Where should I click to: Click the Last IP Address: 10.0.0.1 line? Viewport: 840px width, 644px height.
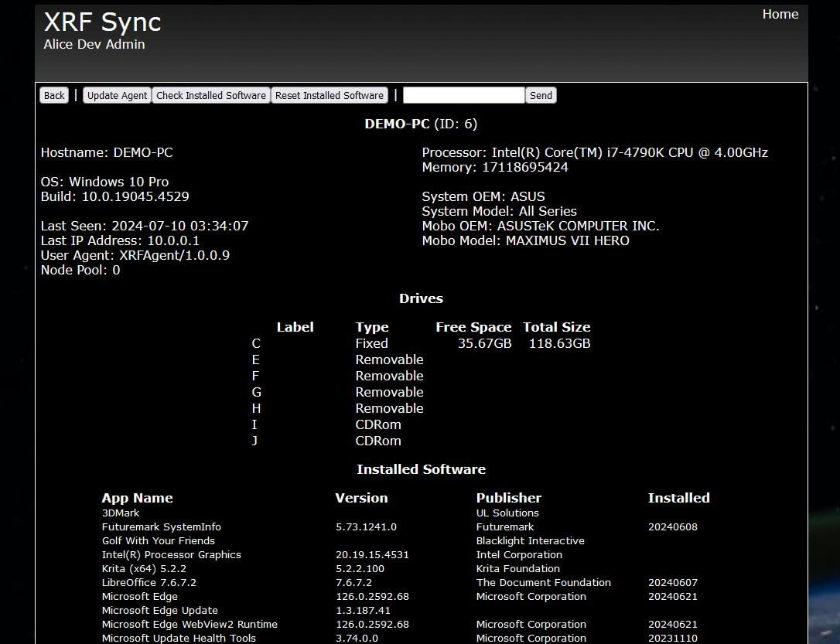tap(120, 240)
